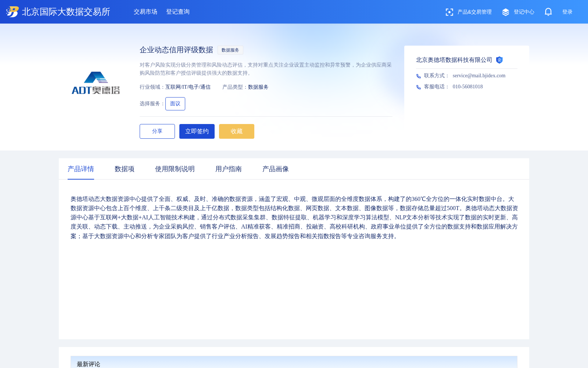
Task: Click the 立即签约 button
Action: pyautogui.click(x=197, y=131)
